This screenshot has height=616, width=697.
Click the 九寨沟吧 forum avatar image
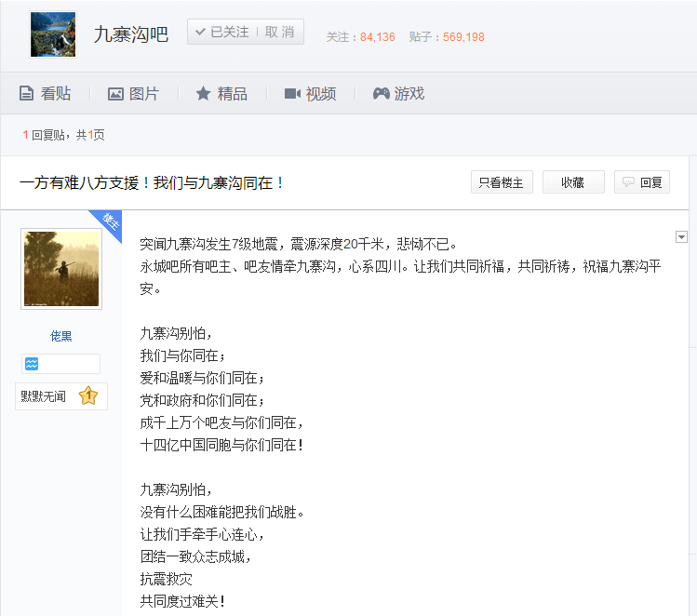coord(53,34)
